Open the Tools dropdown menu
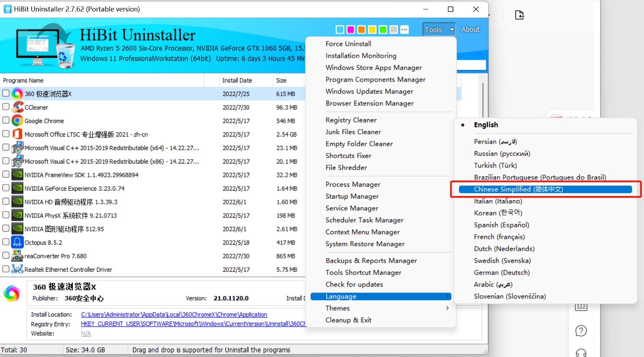This screenshot has width=644, height=357. pyautogui.click(x=439, y=30)
